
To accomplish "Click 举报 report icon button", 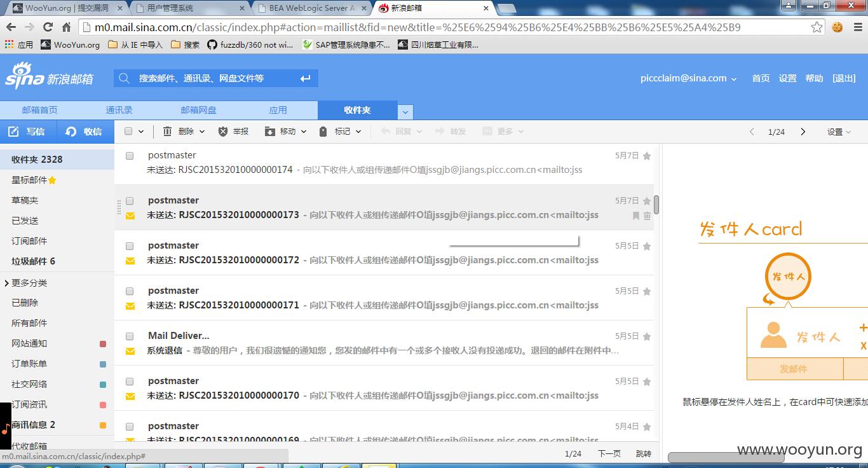I will click(x=233, y=132).
